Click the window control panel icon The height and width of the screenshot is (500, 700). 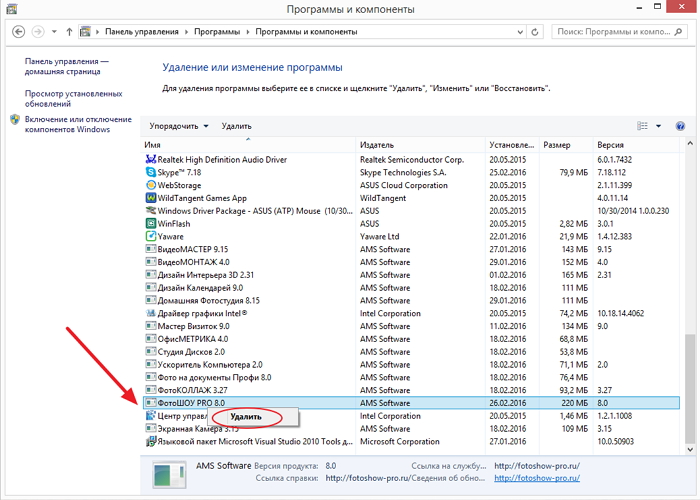coord(11,8)
